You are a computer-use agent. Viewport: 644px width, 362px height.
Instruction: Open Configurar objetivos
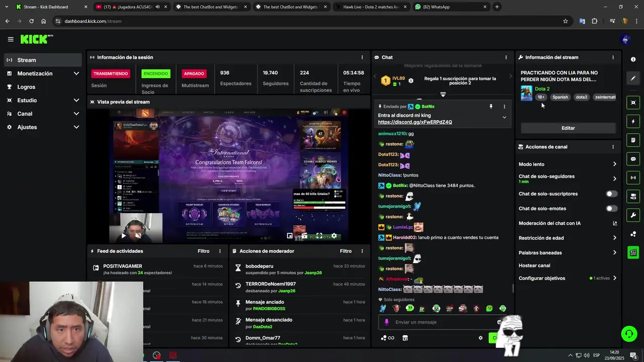568,278
